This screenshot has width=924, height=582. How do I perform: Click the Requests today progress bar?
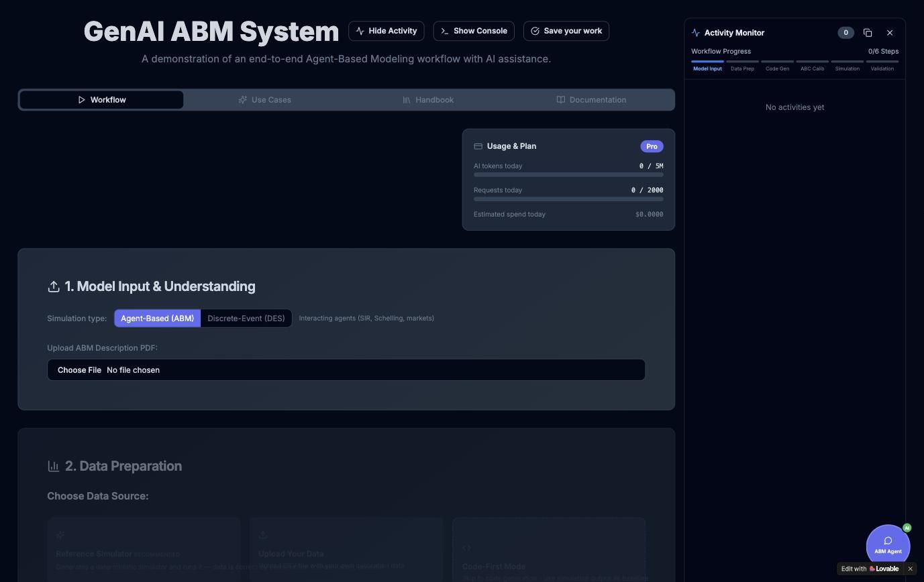(x=568, y=199)
